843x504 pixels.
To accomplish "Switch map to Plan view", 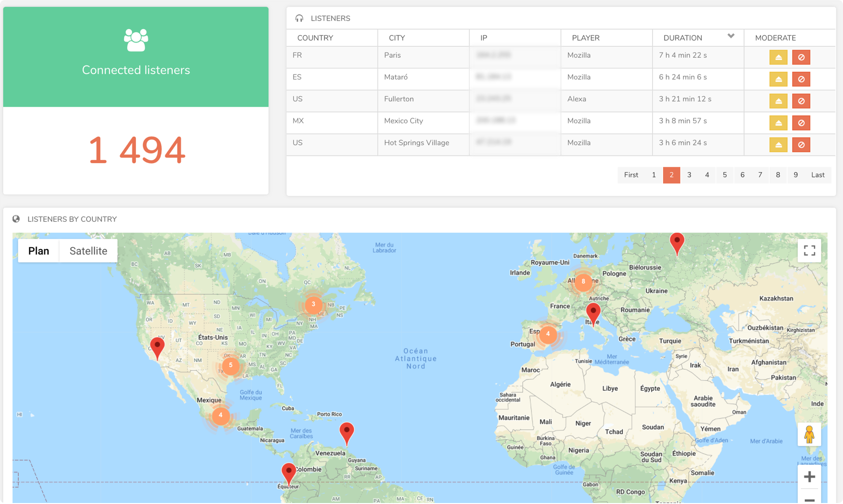I will [x=39, y=251].
